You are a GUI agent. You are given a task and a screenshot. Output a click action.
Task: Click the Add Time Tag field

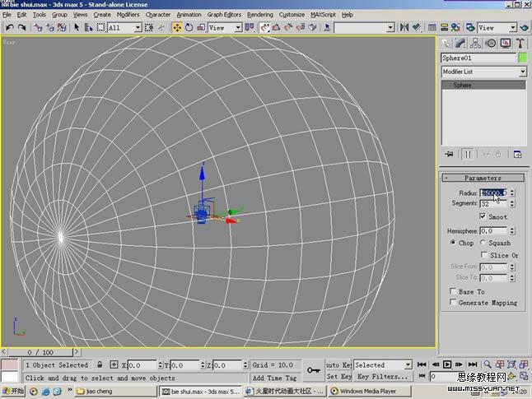(274, 378)
